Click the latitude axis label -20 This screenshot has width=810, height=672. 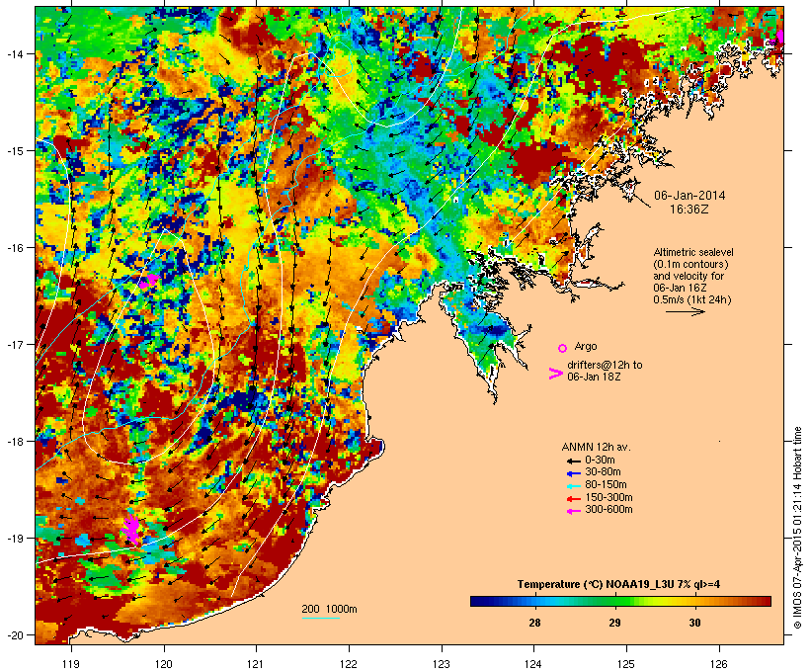pyautogui.click(x=14, y=635)
